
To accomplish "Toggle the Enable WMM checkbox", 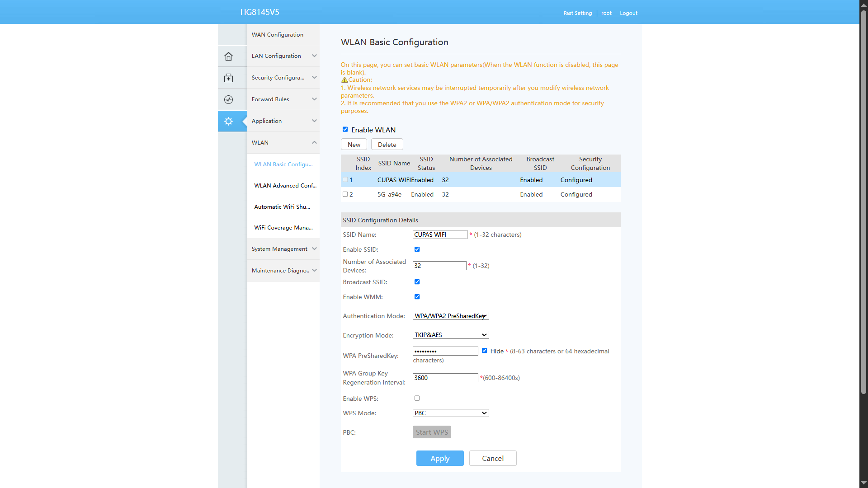I will point(417,297).
